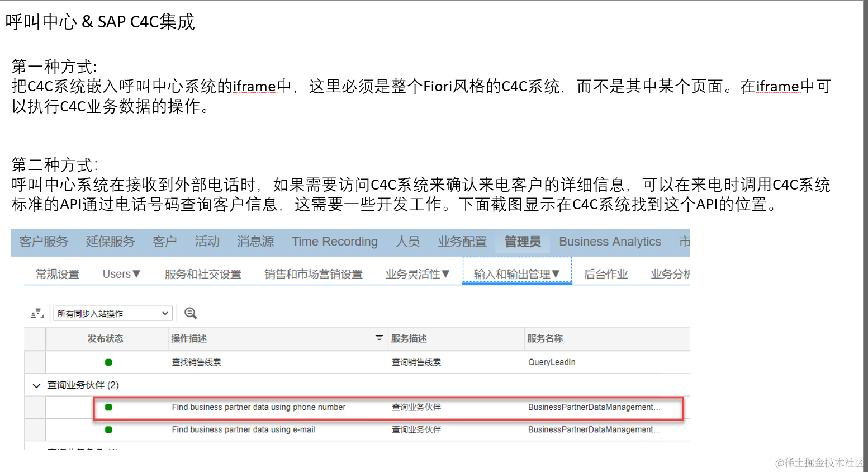Image resolution: width=868 pixels, height=472 pixels.
Task: Click the sort settings icon left of the dropdown
Action: point(37,314)
